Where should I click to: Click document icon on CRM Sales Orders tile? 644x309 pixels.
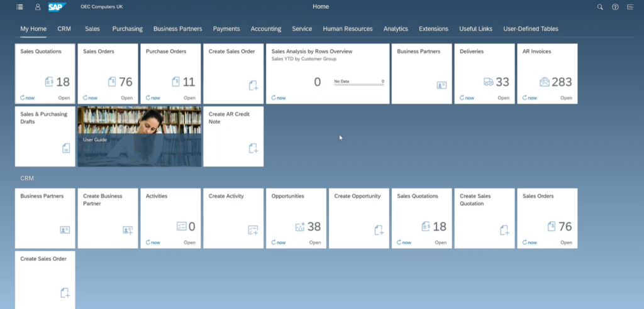tap(552, 226)
